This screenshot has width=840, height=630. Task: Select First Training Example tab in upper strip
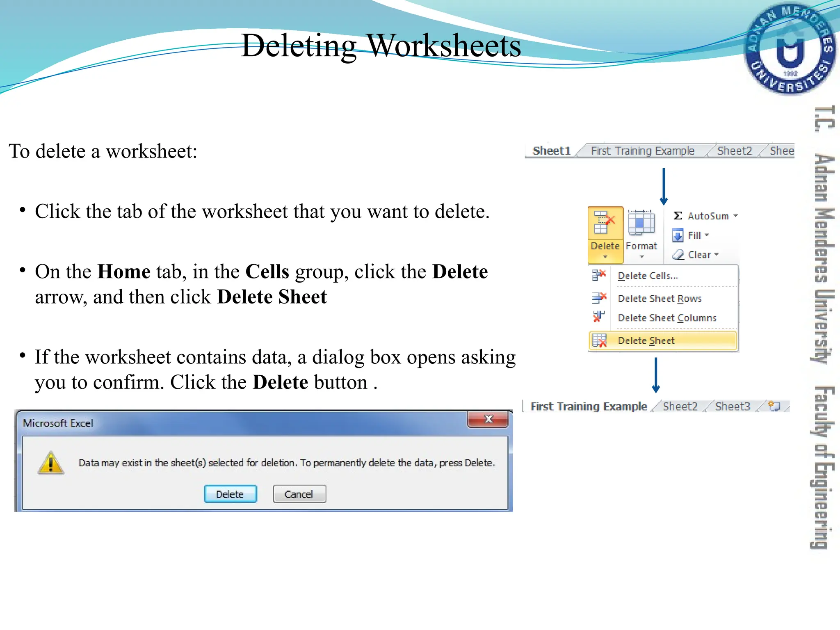click(643, 151)
